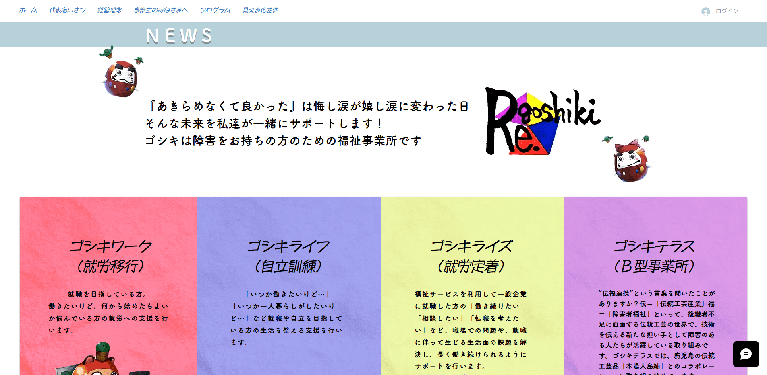Select the ゴシキライズ (就労定着) card heading
767x375 pixels.
472,256
